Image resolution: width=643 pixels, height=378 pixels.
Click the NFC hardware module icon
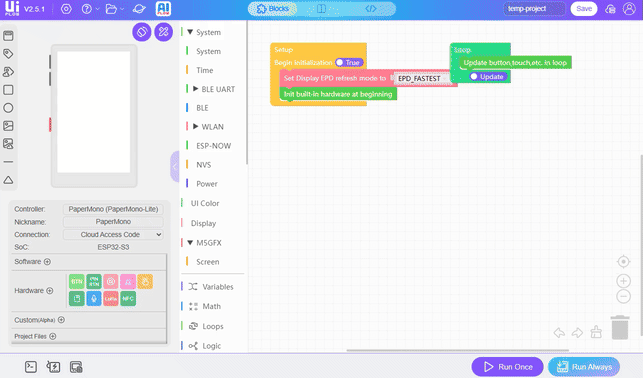click(x=128, y=298)
